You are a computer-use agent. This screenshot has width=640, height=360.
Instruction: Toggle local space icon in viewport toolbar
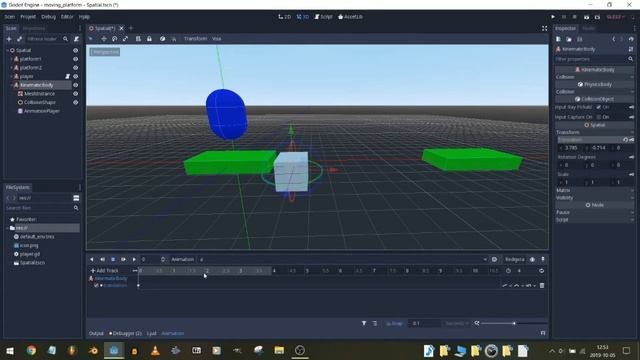162,39
